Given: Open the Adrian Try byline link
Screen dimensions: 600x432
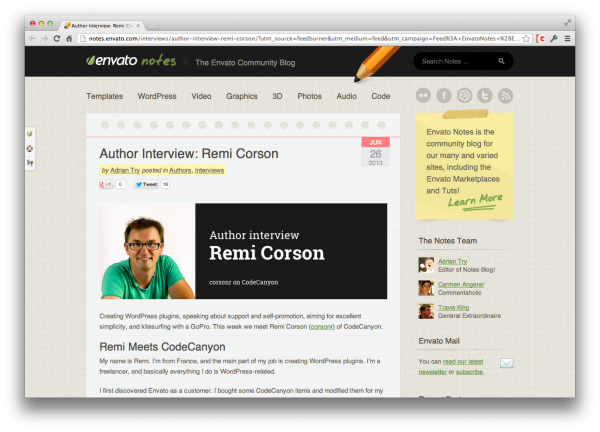Looking at the screenshot, I should tap(125, 170).
